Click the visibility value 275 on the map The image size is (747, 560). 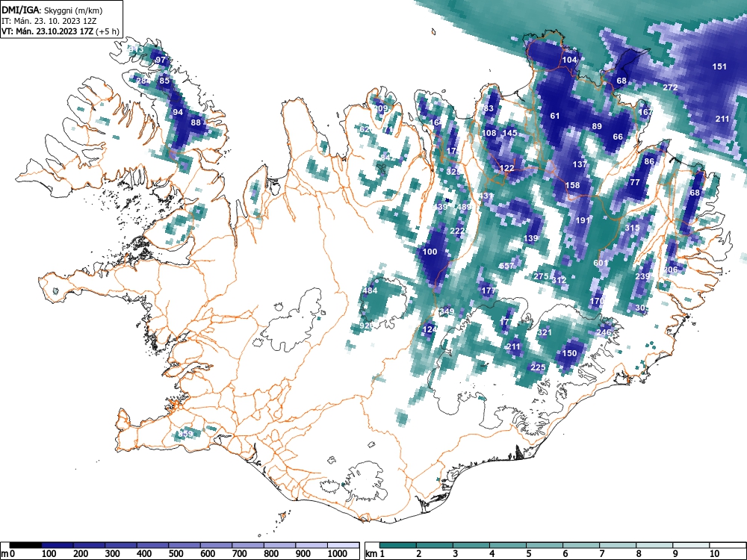[541, 276]
